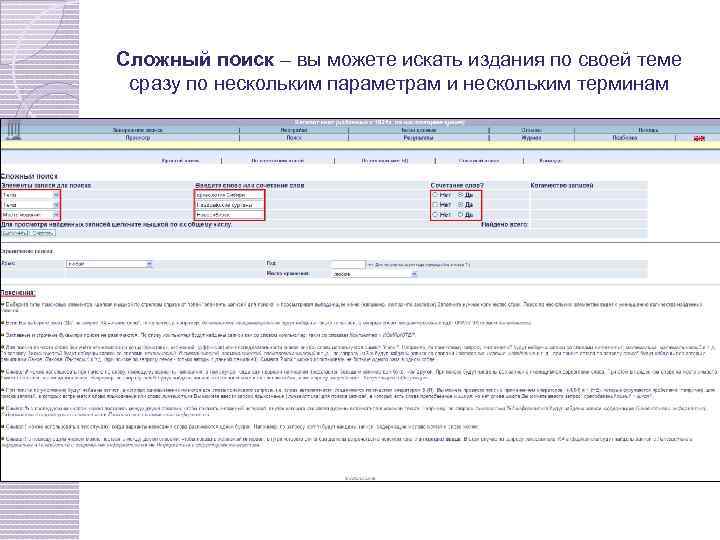
Task: Click the Очистить button
Action: click(x=43, y=233)
